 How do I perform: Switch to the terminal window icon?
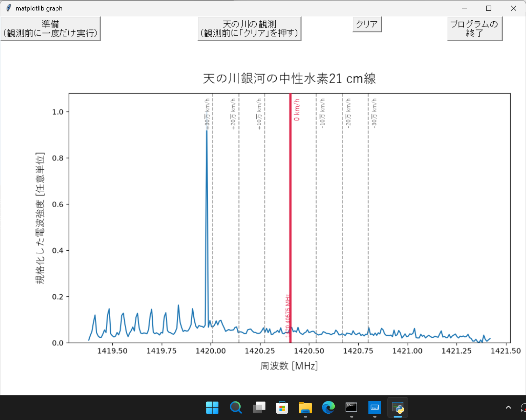(x=351, y=407)
